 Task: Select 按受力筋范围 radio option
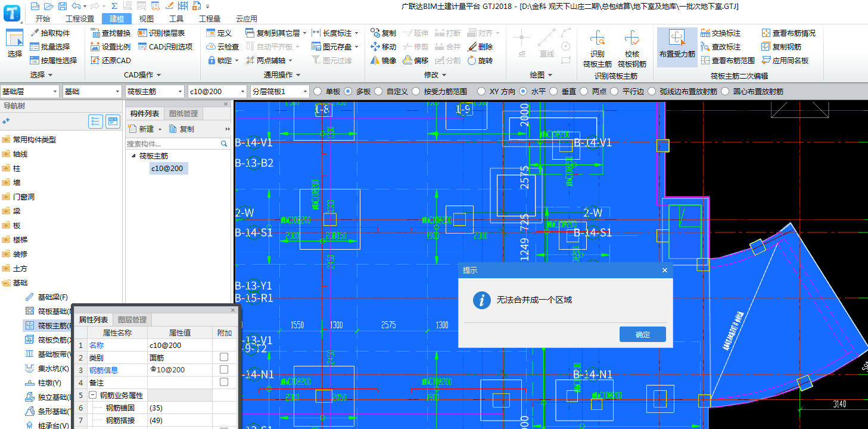click(417, 91)
